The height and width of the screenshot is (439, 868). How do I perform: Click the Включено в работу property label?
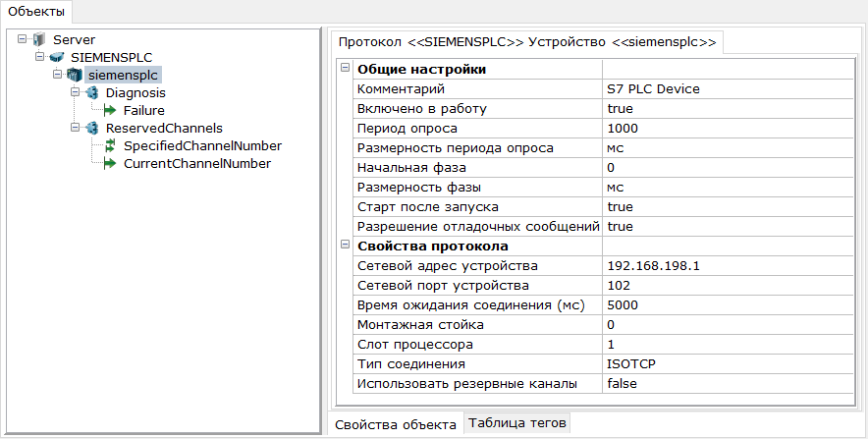422,108
